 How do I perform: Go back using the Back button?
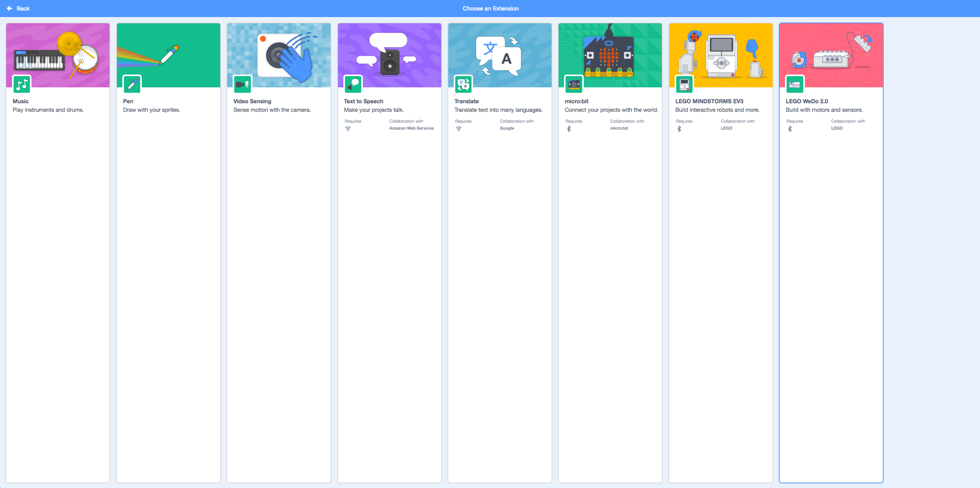23,8
